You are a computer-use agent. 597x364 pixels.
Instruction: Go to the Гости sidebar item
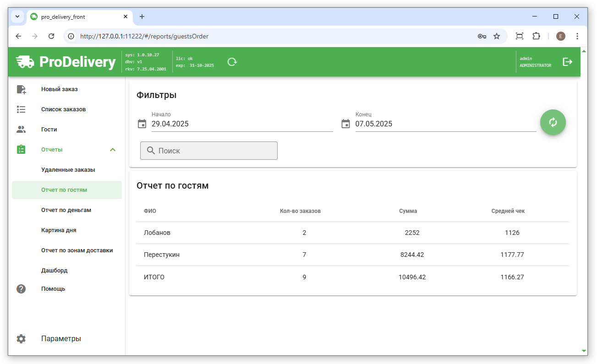click(49, 130)
